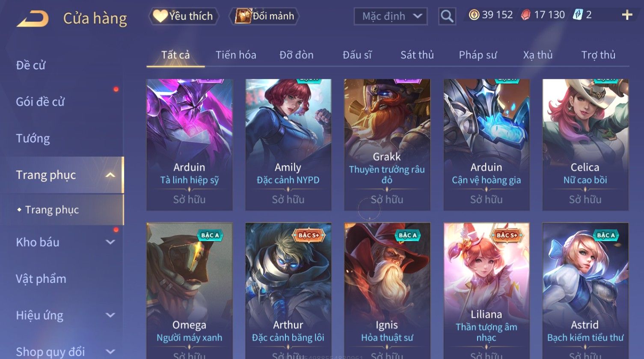This screenshot has width=644, height=359.
Task: Switch to the Pháp sư tab
Action: [478, 55]
